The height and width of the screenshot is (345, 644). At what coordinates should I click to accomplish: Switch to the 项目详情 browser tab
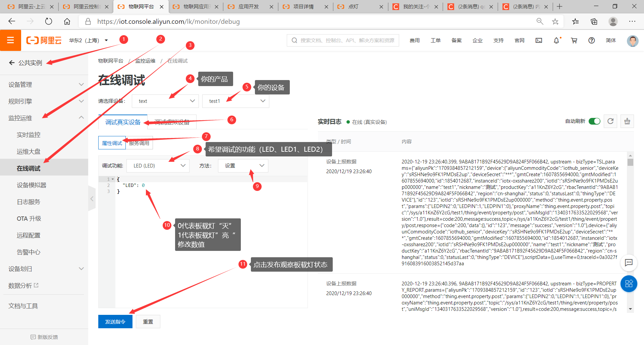coord(306,6)
